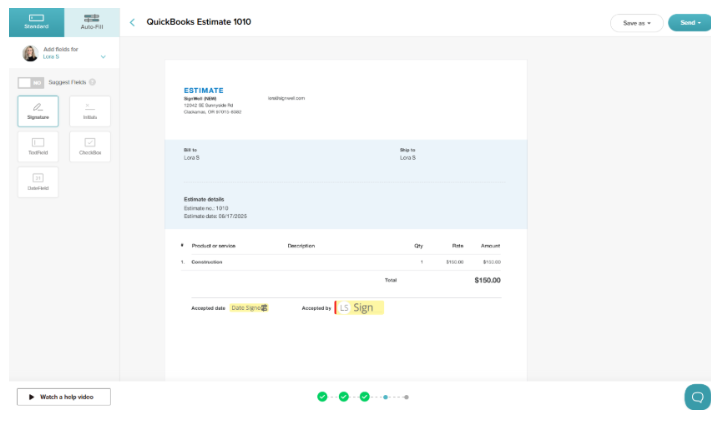Click the current blue progress step dot
Screen dimensions: 723x423
tap(386, 397)
